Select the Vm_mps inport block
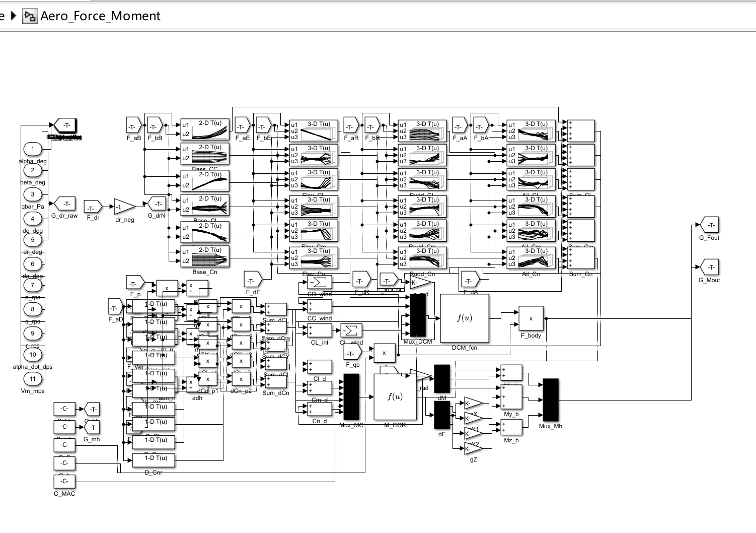 pyautogui.click(x=33, y=379)
